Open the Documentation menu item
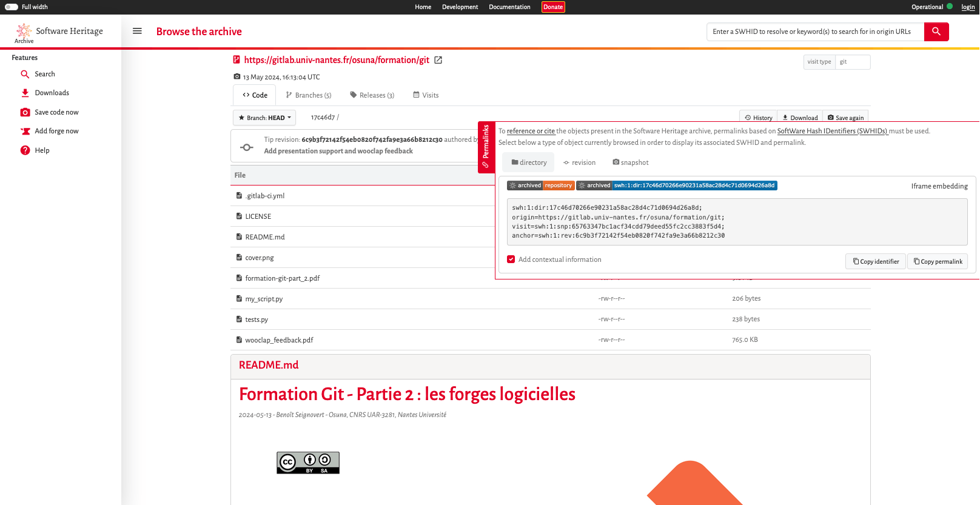Image resolution: width=980 pixels, height=505 pixels. point(509,7)
